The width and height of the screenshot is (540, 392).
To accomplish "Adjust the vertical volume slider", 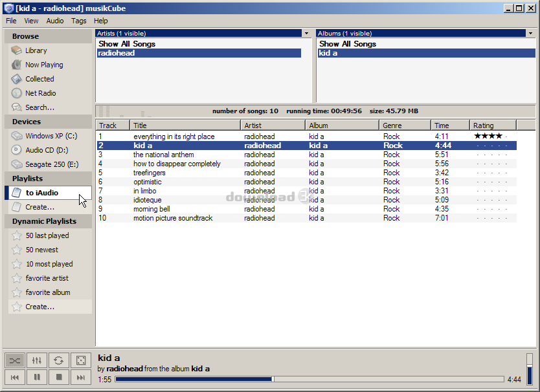I will (x=530, y=368).
